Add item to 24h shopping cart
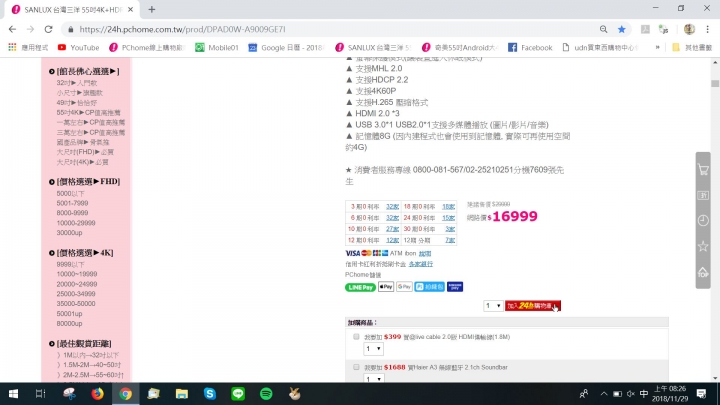The height and width of the screenshot is (405, 720). (533, 306)
